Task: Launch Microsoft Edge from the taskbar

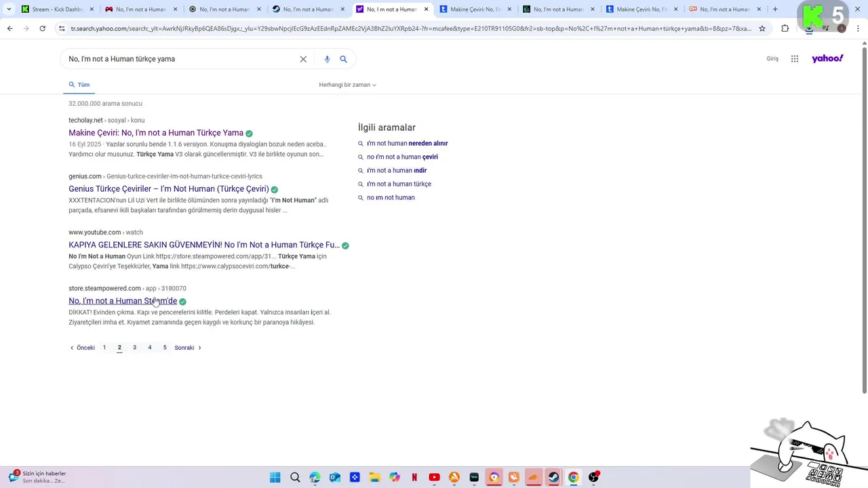Action: 315,477
